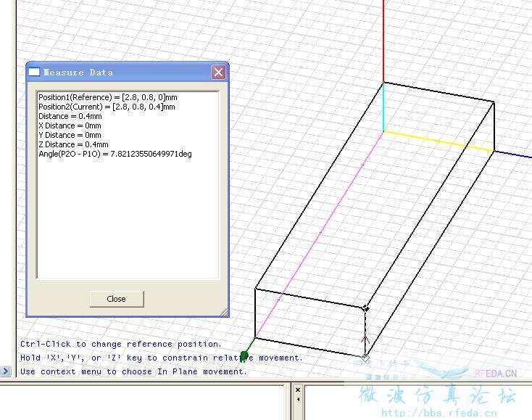Select the 'Position1(Reference) = [2.8, 0.8, 0]mm' line

coord(108,97)
